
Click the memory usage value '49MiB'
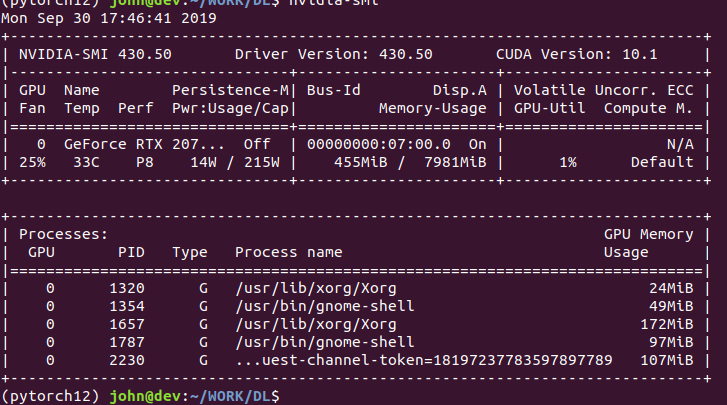(x=671, y=306)
